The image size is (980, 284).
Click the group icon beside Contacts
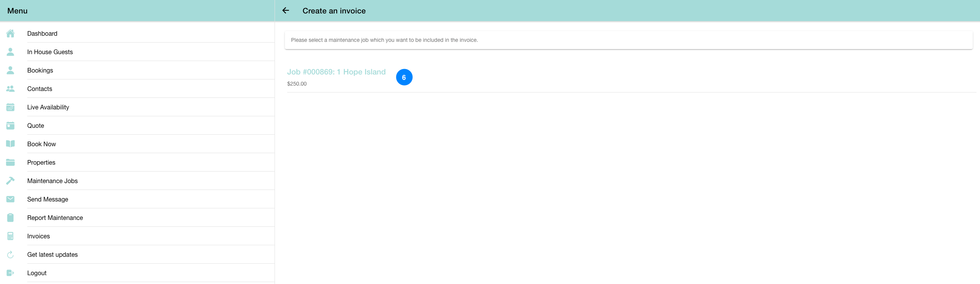click(x=10, y=89)
